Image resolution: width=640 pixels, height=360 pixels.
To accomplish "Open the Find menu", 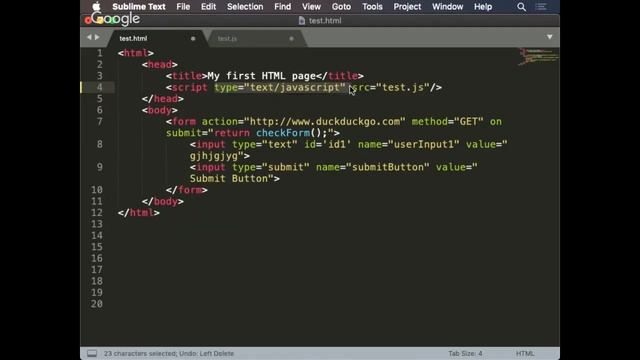I will pyautogui.click(x=282, y=7).
